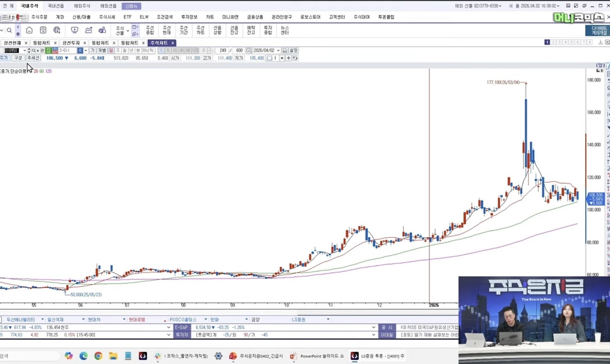Open the home icon in toolbar
610x364 pixels.
[29, 30]
